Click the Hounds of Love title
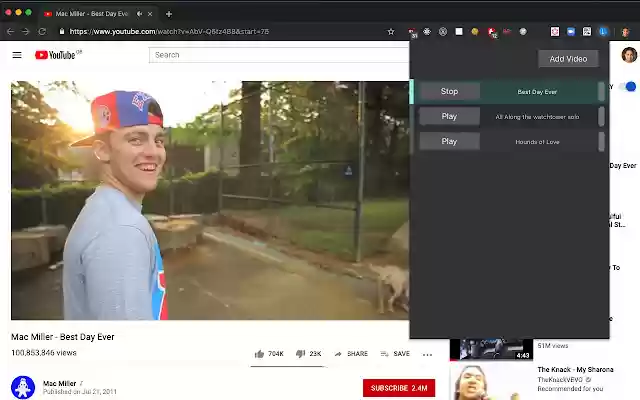The image size is (640, 400). coord(537,142)
